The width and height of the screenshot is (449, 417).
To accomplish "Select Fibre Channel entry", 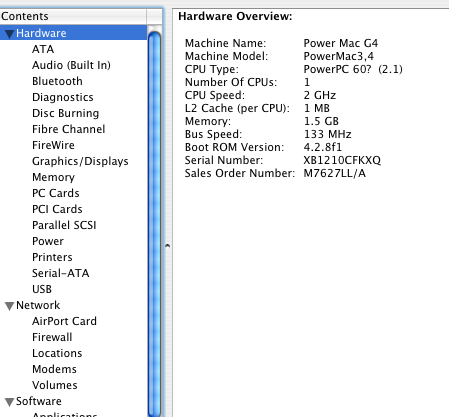I will pos(68,129).
